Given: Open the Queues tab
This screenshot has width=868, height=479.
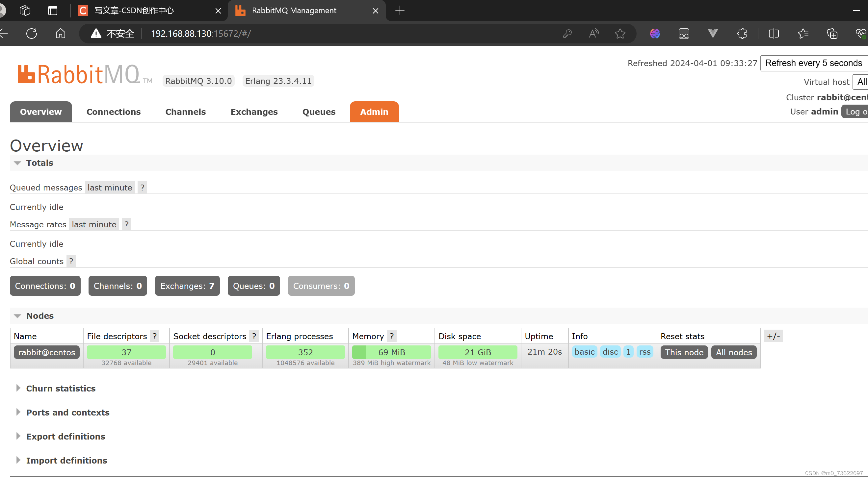Looking at the screenshot, I should coord(319,112).
